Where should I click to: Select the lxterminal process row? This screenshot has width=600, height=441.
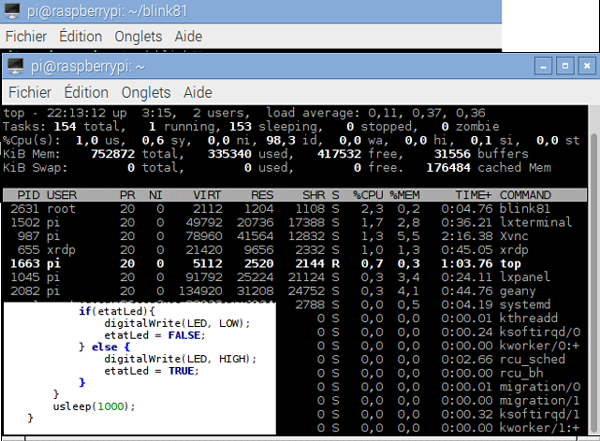point(295,222)
